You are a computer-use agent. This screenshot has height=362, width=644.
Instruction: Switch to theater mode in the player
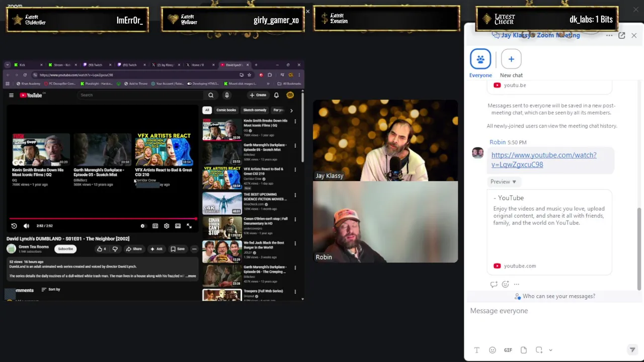(178, 226)
